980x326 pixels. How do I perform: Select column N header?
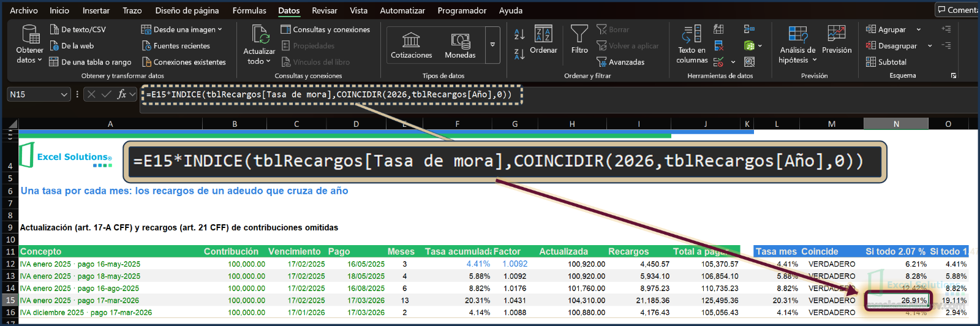(896, 124)
